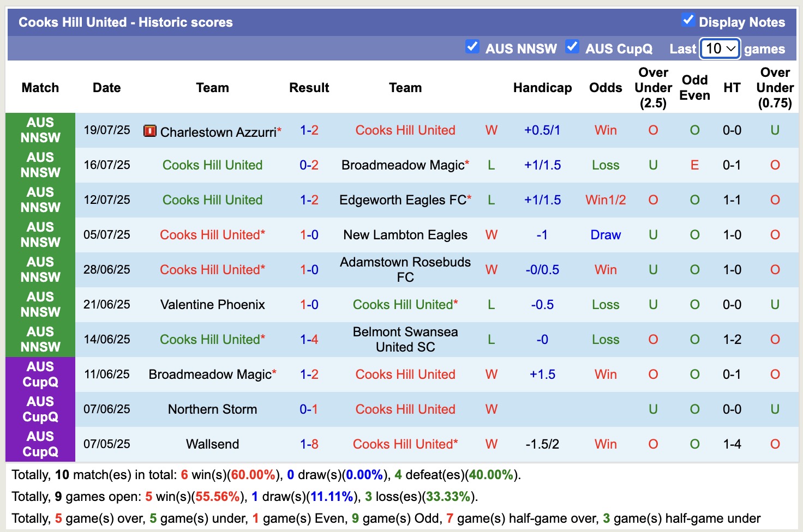Click the Draw odds for New Lambton Eagles game
This screenshot has height=532, width=803.
[x=605, y=234]
